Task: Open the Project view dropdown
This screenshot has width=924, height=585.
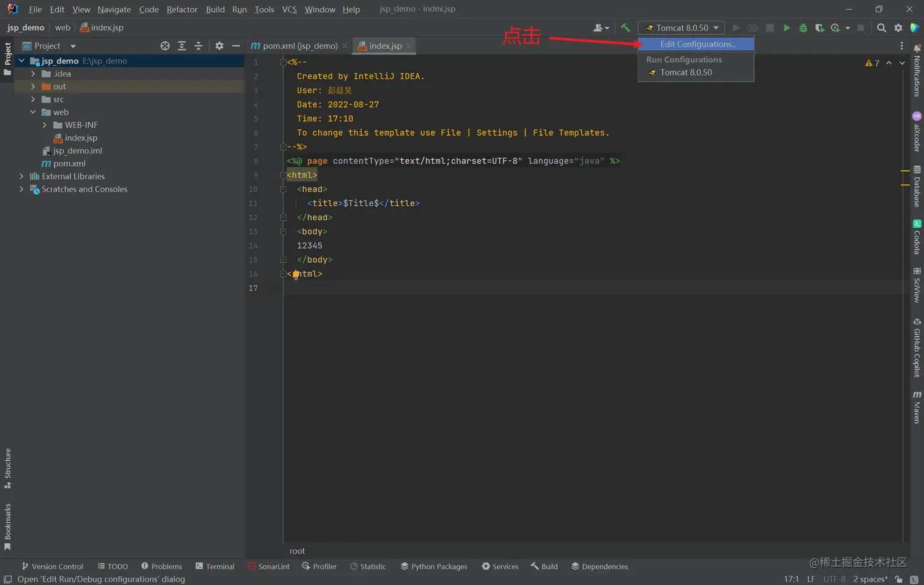Action: 73,46
